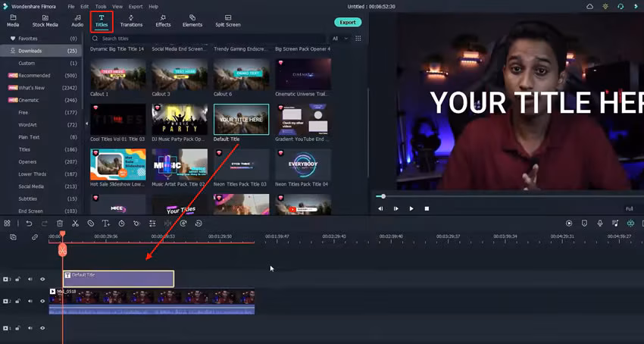Select the Downloads category
The width and height of the screenshot is (644, 344).
click(x=41, y=51)
